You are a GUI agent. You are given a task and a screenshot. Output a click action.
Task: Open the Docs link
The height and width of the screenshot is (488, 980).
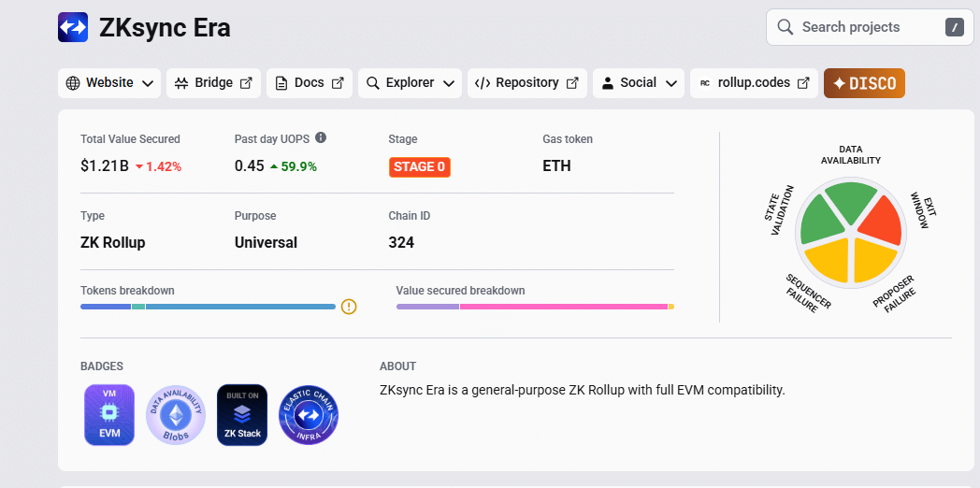(x=310, y=83)
